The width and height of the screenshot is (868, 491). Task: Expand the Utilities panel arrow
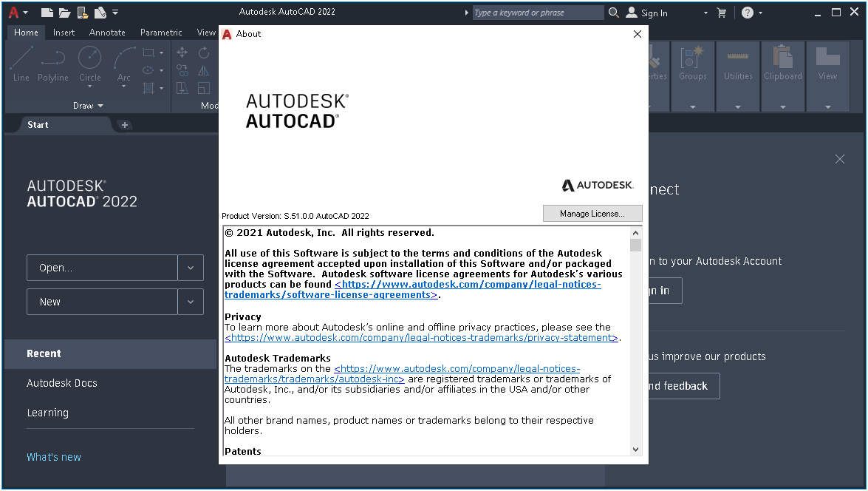point(738,107)
